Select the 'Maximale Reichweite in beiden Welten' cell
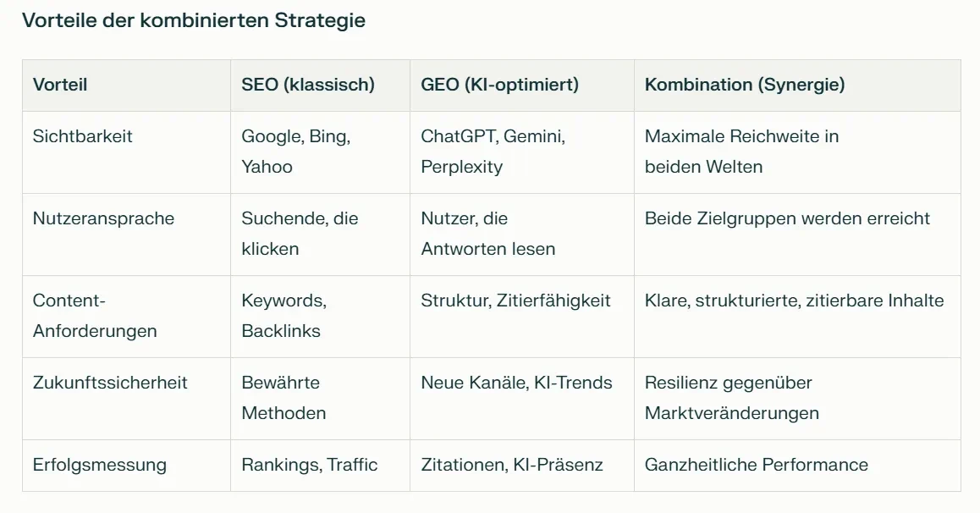 click(741, 152)
